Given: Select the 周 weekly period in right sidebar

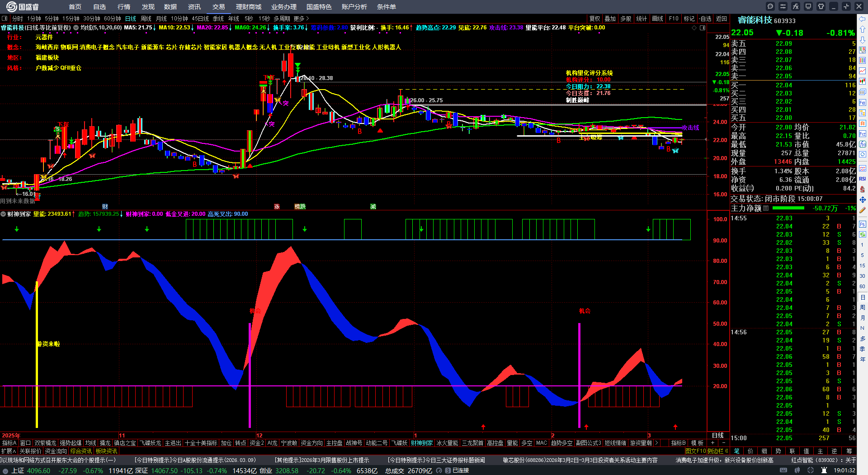Looking at the screenshot, I should [863, 308].
